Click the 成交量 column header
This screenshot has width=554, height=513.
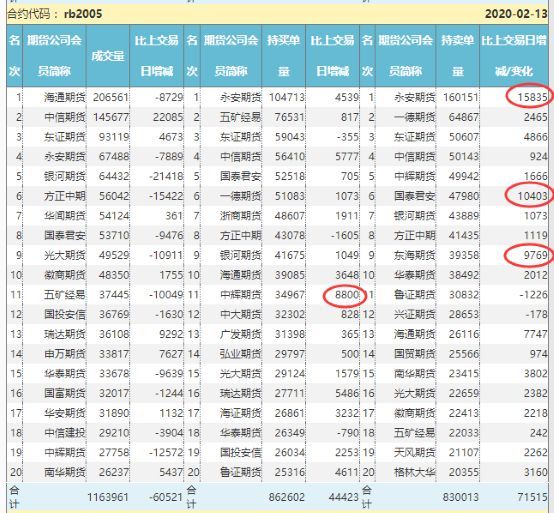pos(108,56)
